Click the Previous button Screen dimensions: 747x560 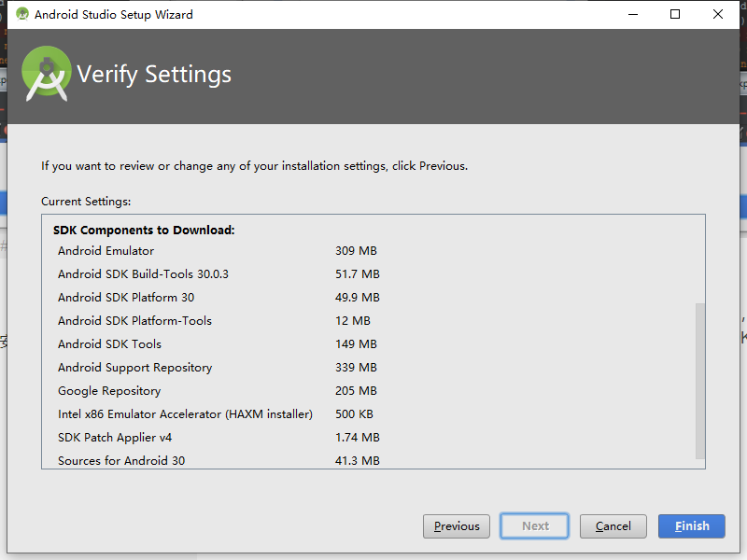(x=457, y=526)
